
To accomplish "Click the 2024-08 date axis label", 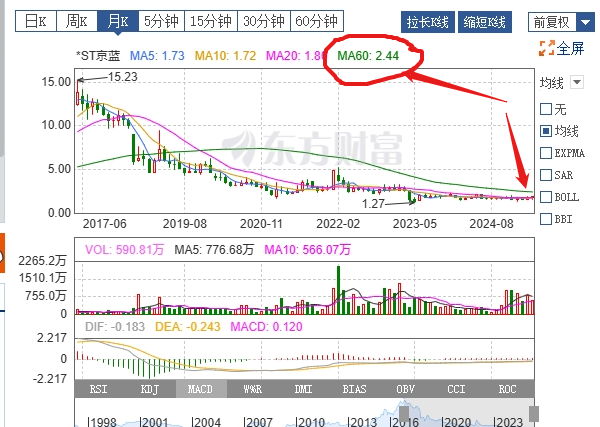I will pos(491,224).
